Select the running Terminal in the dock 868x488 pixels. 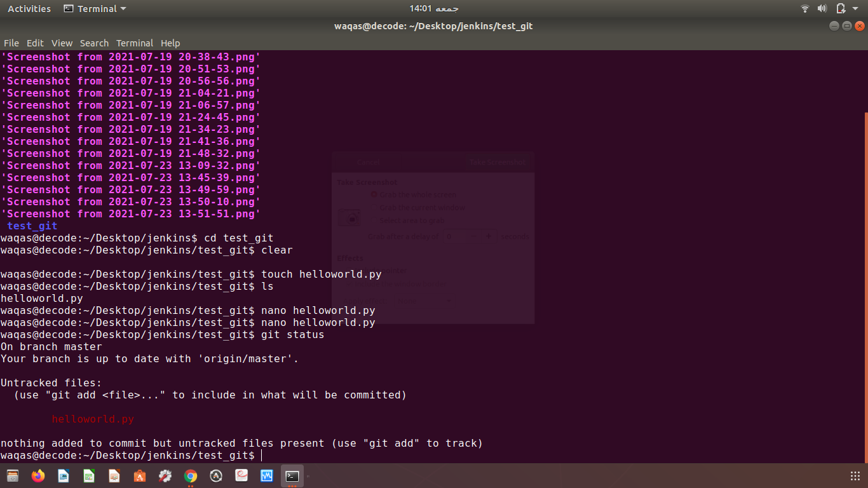pyautogui.click(x=291, y=475)
